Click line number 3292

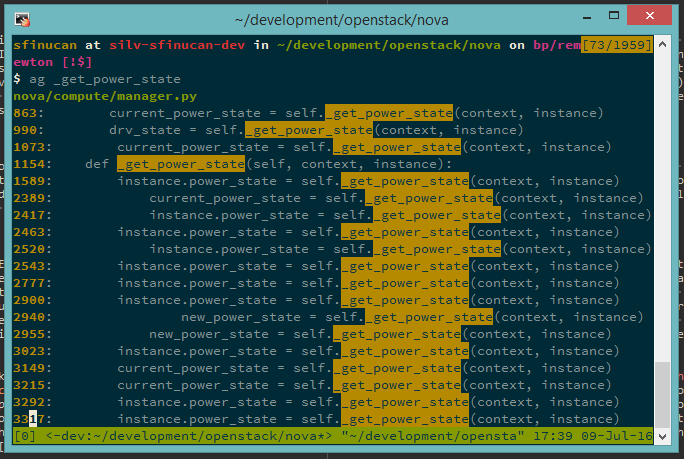29,403
